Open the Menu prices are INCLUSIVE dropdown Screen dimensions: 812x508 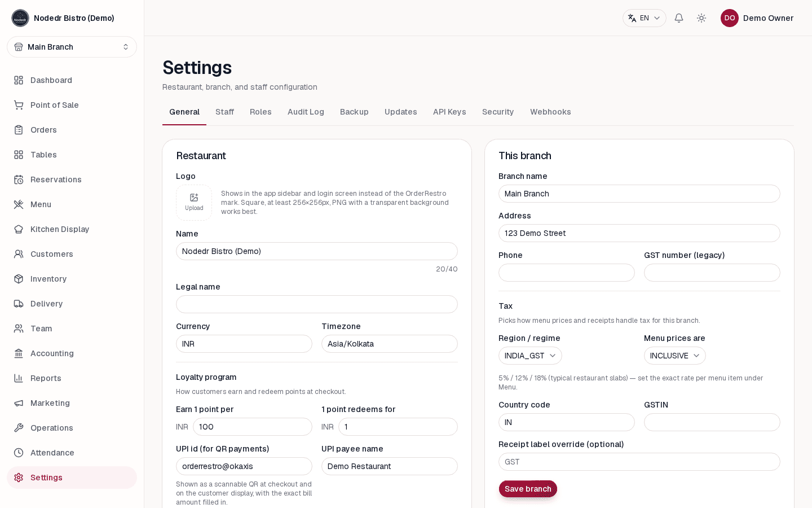click(674, 356)
